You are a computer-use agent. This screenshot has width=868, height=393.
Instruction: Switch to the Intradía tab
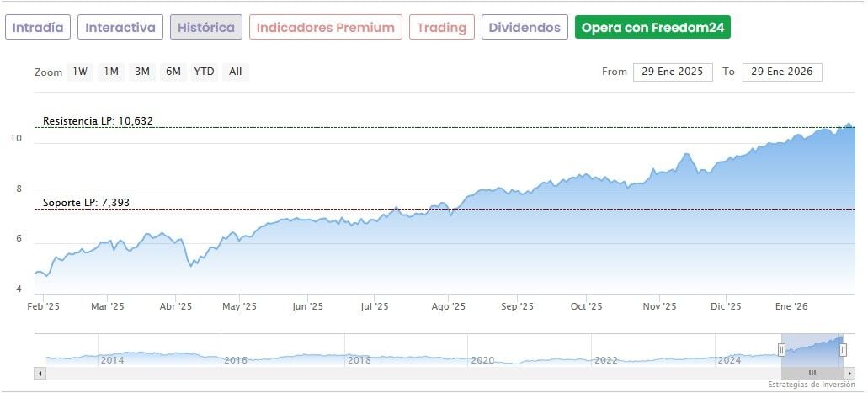pyautogui.click(x=38, y=27)
